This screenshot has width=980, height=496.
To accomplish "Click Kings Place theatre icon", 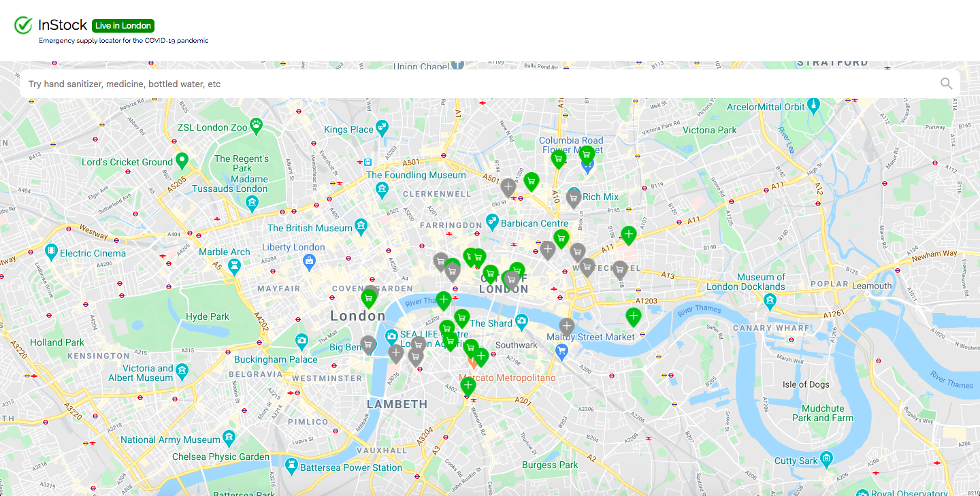I will (x=382, y=127).
